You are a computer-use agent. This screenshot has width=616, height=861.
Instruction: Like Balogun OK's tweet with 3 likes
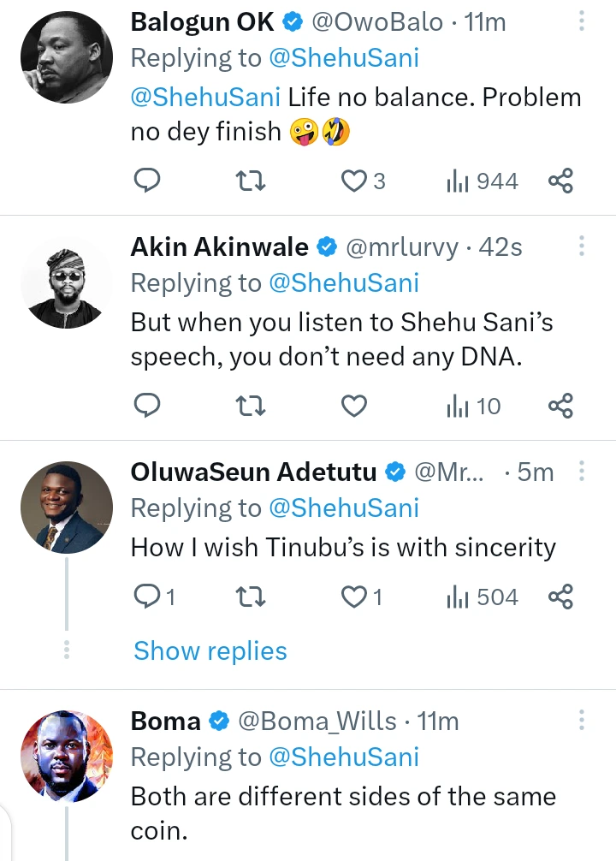coord(353,181)
